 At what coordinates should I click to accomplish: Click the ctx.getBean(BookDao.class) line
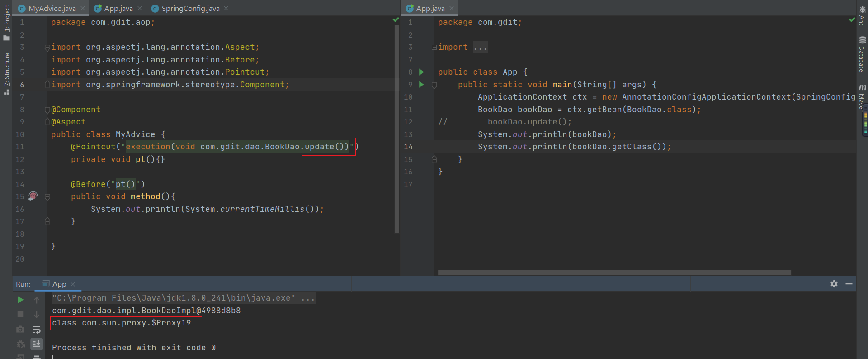(590, 110)
